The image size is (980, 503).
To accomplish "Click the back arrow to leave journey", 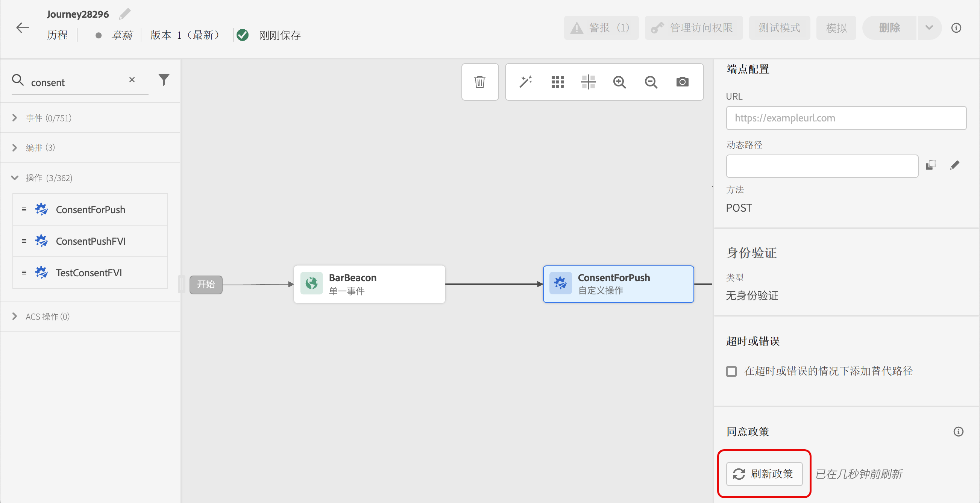I will 23,28.
